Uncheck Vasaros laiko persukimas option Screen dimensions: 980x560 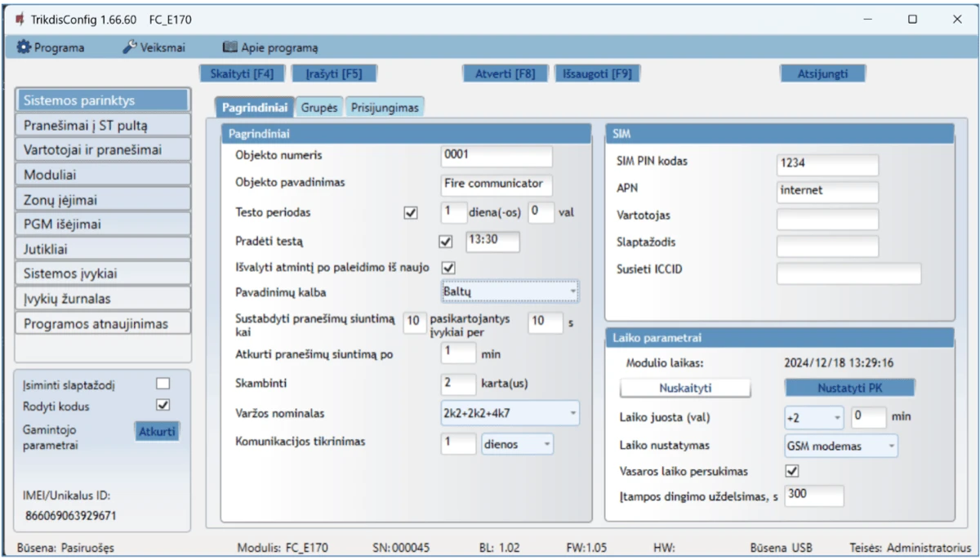point(791,471)
